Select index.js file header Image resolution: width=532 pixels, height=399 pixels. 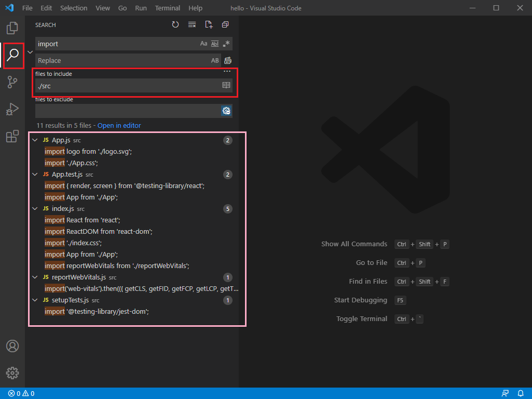coord(134,208)
